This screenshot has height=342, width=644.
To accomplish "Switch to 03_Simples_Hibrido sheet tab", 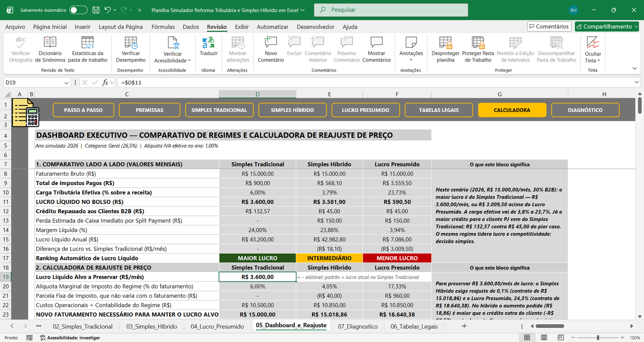I will tap(152, 326).
